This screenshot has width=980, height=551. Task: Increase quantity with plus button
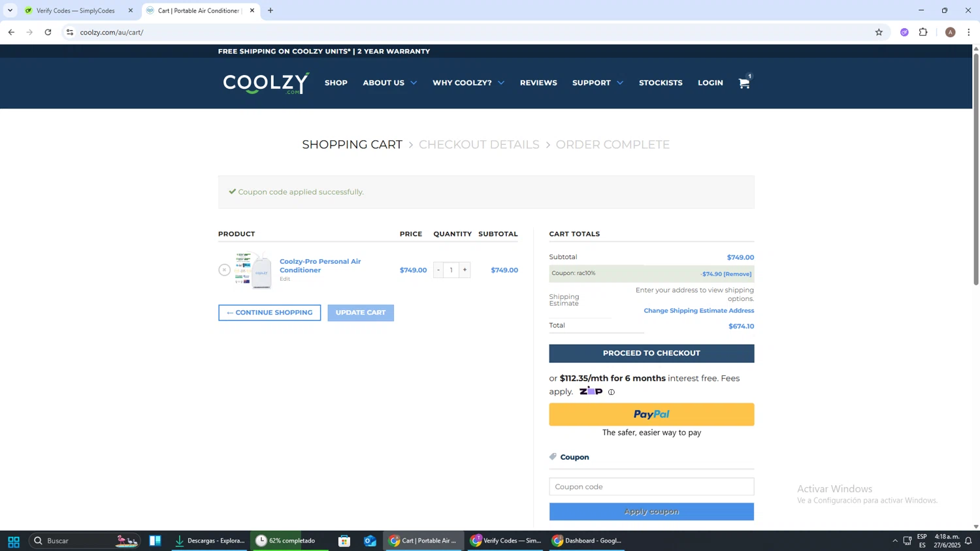click(465, 270)
